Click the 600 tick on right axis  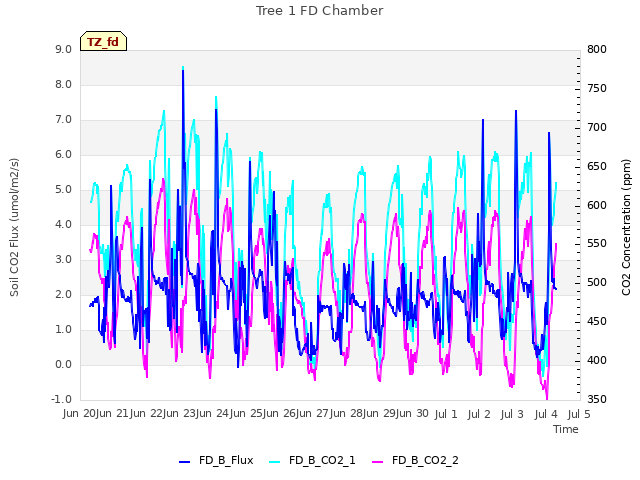597,205
